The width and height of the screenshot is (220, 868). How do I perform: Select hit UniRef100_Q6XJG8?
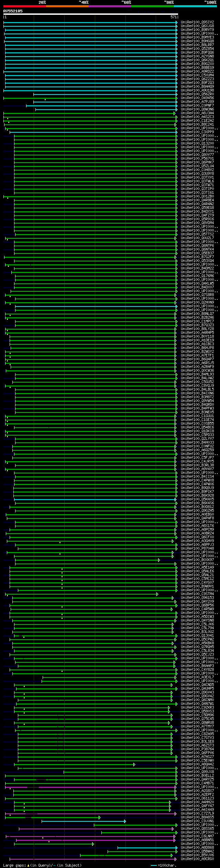click(x=197, y=26)
